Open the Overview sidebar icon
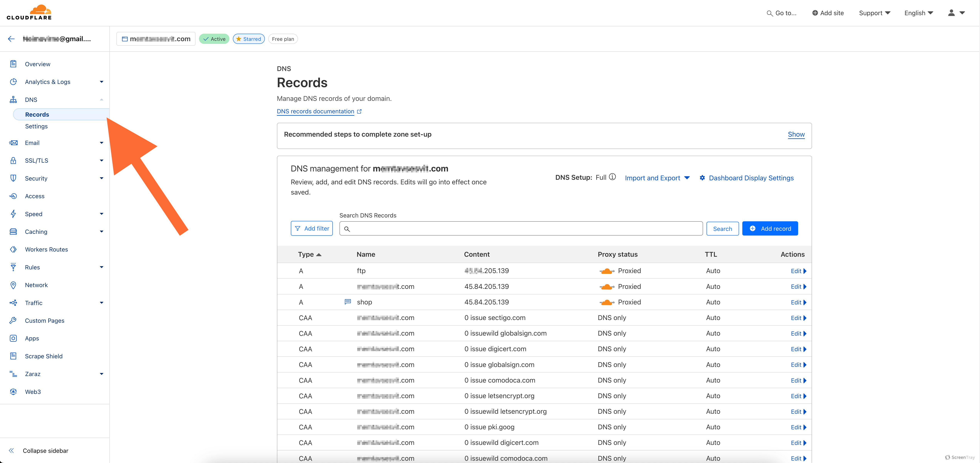 point(13,64)
